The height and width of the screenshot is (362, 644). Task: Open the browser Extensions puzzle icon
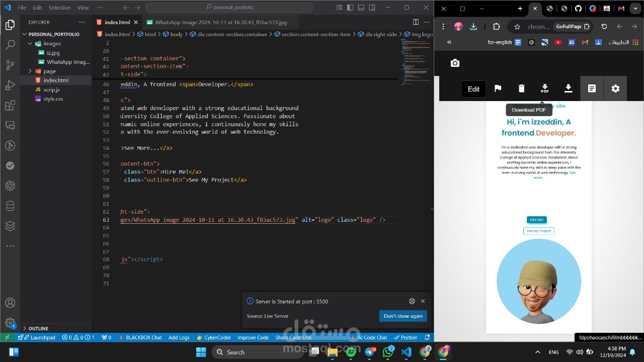click(x=497, y=27)
